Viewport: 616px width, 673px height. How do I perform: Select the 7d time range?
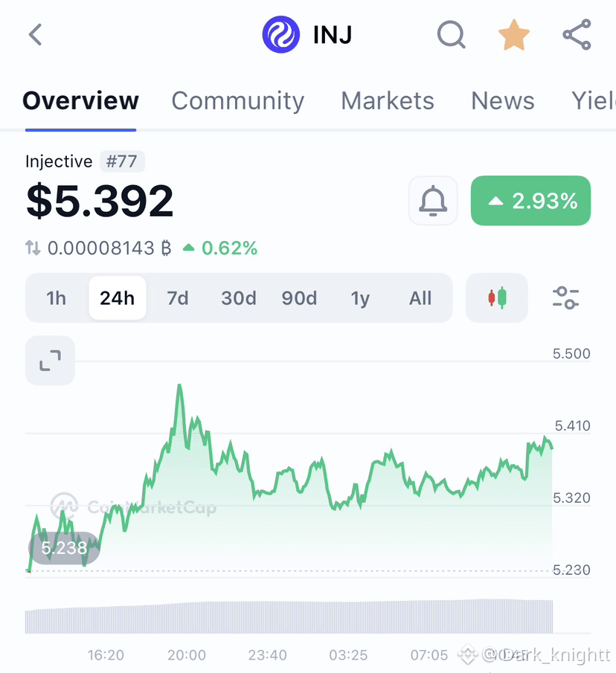(178, 298)
